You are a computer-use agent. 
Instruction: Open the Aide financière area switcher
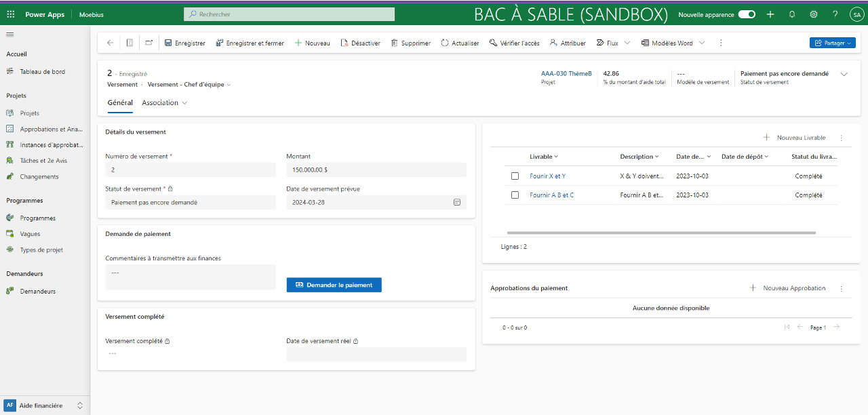click(45, 406)
